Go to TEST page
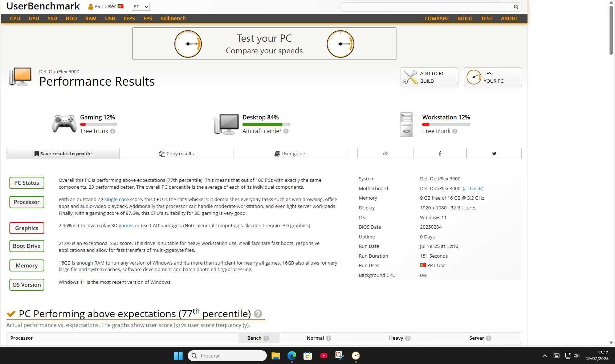 487,19
